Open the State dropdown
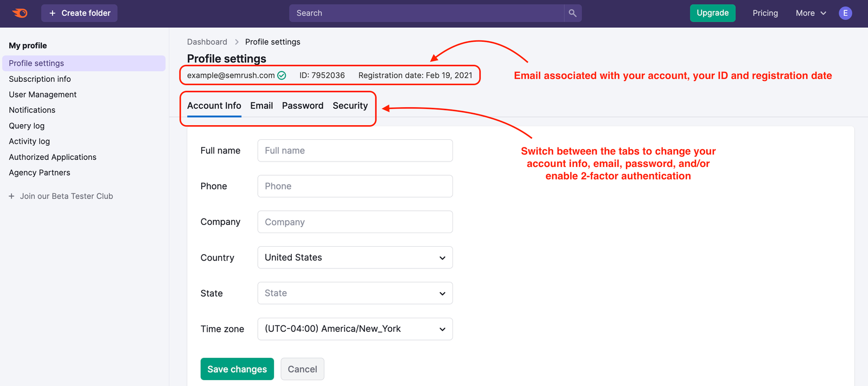868x386 pixels. [x=355, y=293]
